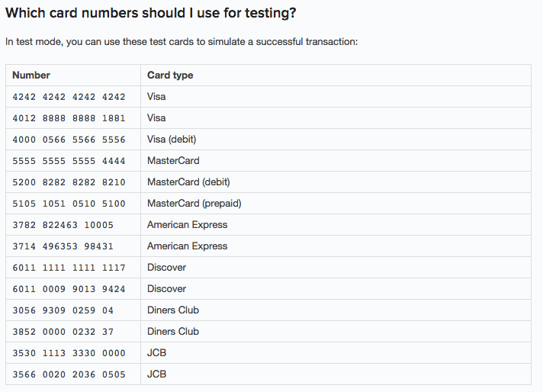Click the page heading about testing card numbers

[x=151, y=13]
